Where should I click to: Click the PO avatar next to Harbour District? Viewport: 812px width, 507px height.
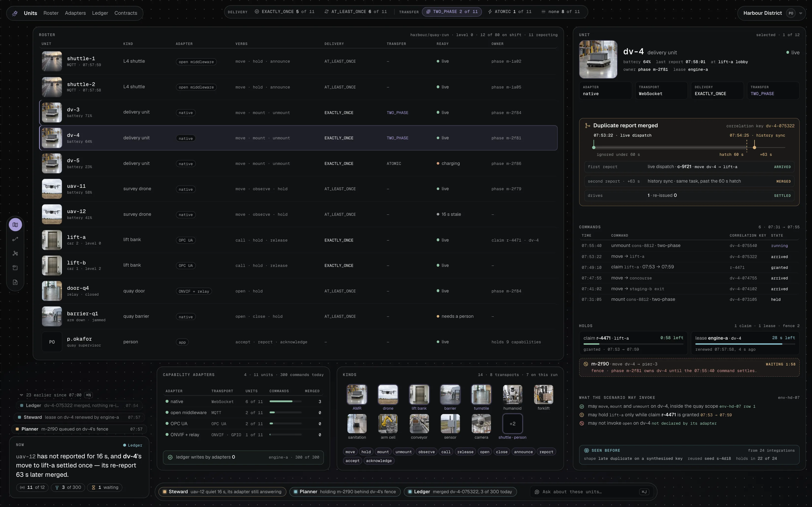(x=791, y=13)
